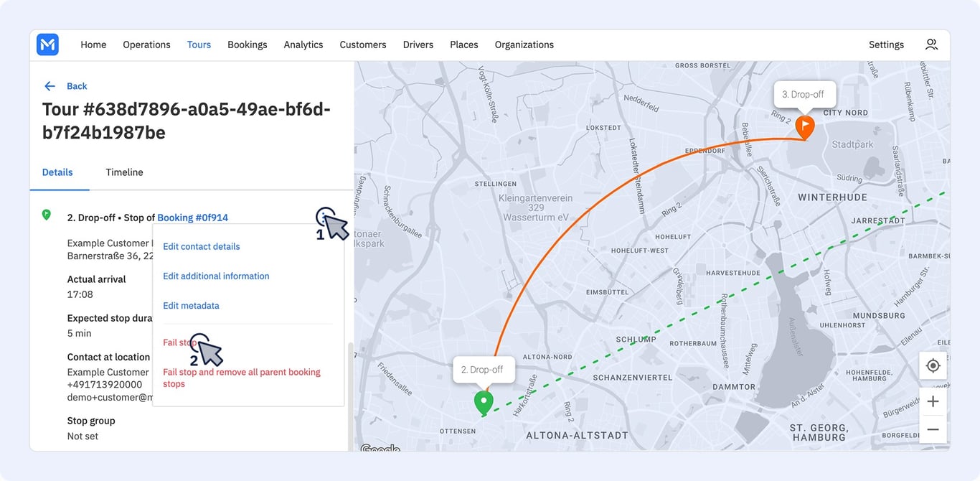980x481 pixels.
Task: Select Fail stop menu option
Action: pos(180,342)
